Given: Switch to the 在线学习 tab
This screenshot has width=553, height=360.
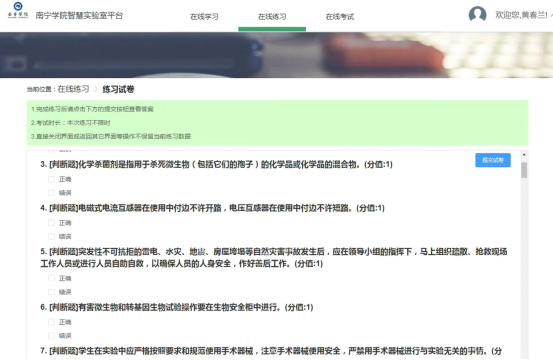Looking at the screenshot, I should click(204, 17).
